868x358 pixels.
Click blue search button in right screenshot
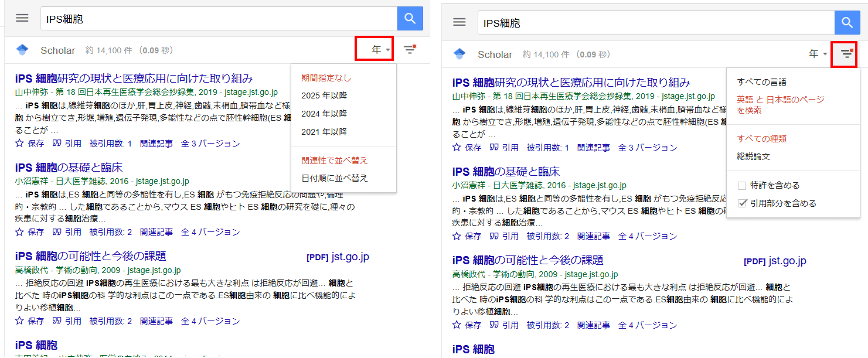tap(847, 23)
